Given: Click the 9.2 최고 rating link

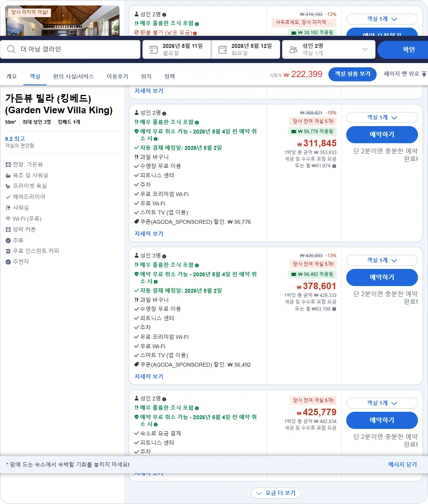Looking at the screenshot, I should click(x=15, y=139).
